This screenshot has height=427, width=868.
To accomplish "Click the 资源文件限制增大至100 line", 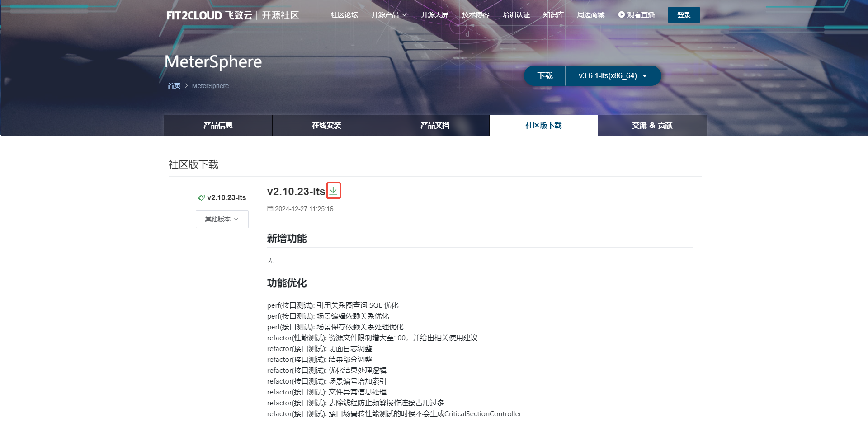I will [x=373, y=338].
